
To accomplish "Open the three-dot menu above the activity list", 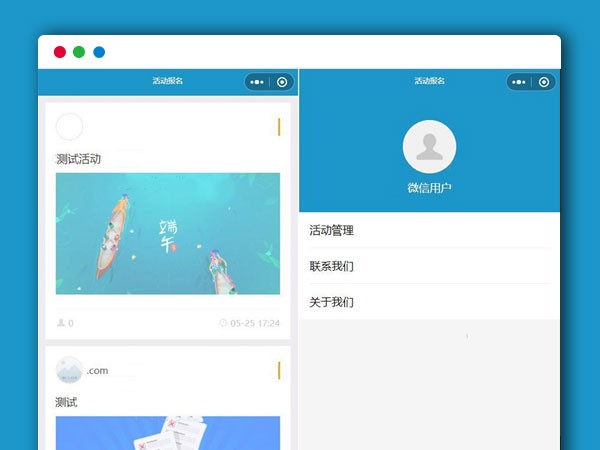I will click(x=257, y=82).
